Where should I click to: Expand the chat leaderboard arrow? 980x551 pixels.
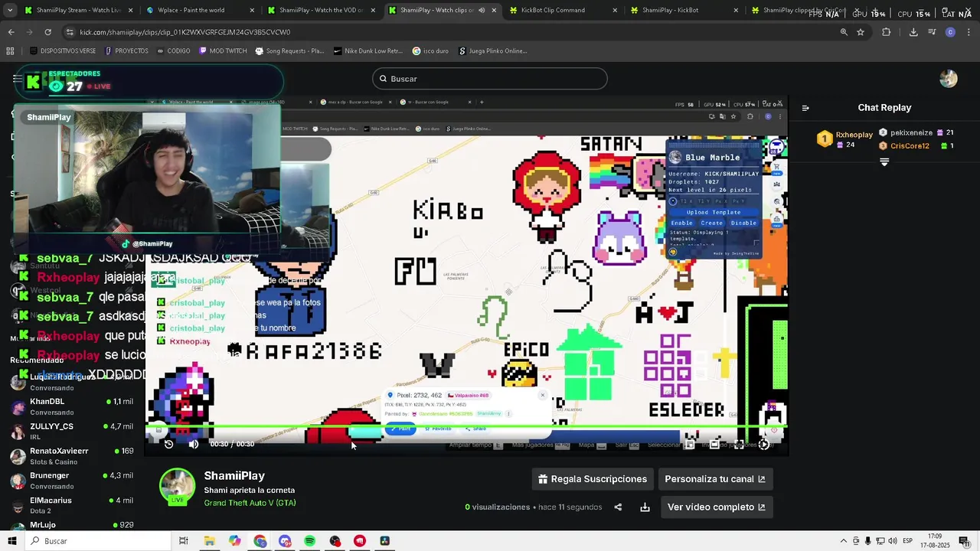884,162
